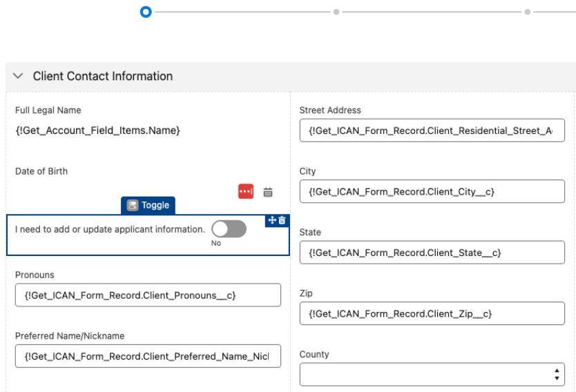The image size is (576, 392).
Task: Click the City input field
Action: 432,191
